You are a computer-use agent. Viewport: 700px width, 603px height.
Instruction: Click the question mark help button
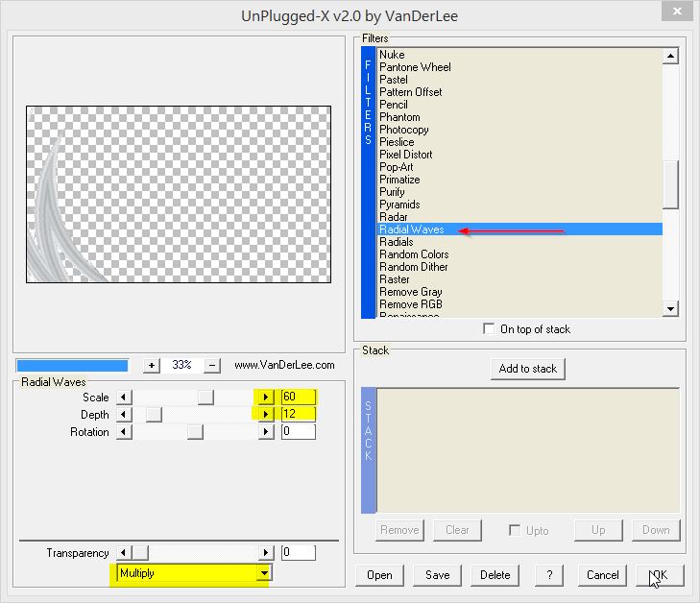click(x=549, y=575)
